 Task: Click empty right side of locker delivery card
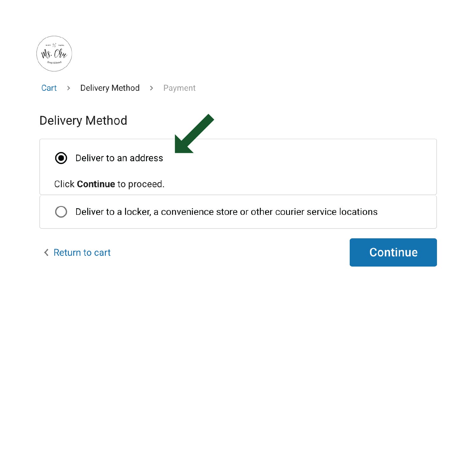[x=408, y=212]
